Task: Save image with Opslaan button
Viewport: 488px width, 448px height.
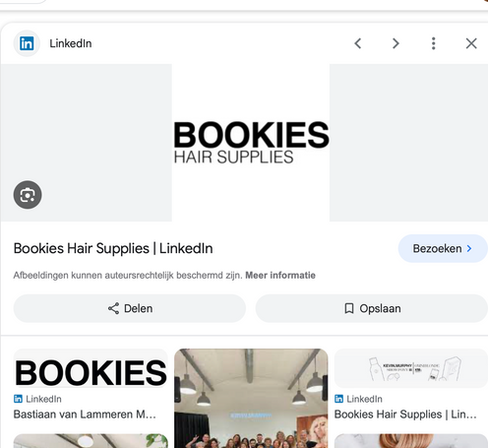Action: pos(372,308)
